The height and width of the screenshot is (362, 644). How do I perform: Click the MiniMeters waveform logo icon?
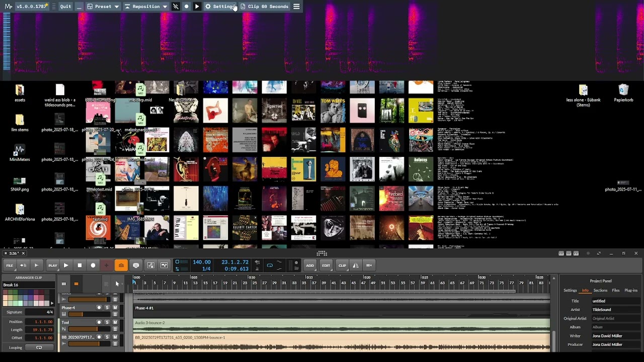[9, 7]
